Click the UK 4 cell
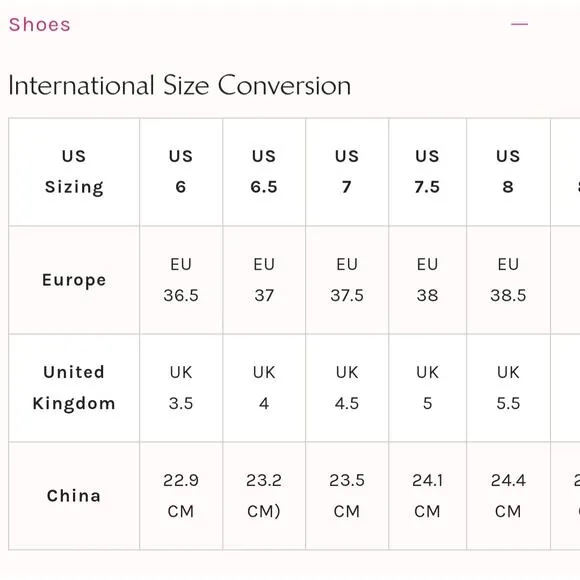Screen dimensions: 580x580 [x=264, y=388]
